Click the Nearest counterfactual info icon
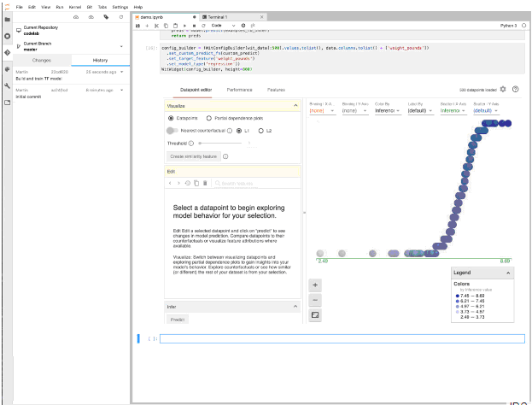The width and height of the screenshot is (532, 405). point(230,131)
